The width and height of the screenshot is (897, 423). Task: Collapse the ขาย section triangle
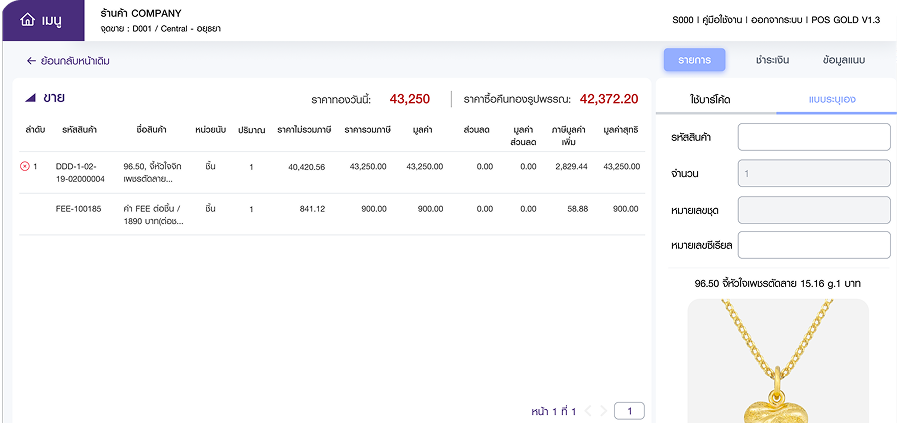pyautogui.click(x=30, y=98)
